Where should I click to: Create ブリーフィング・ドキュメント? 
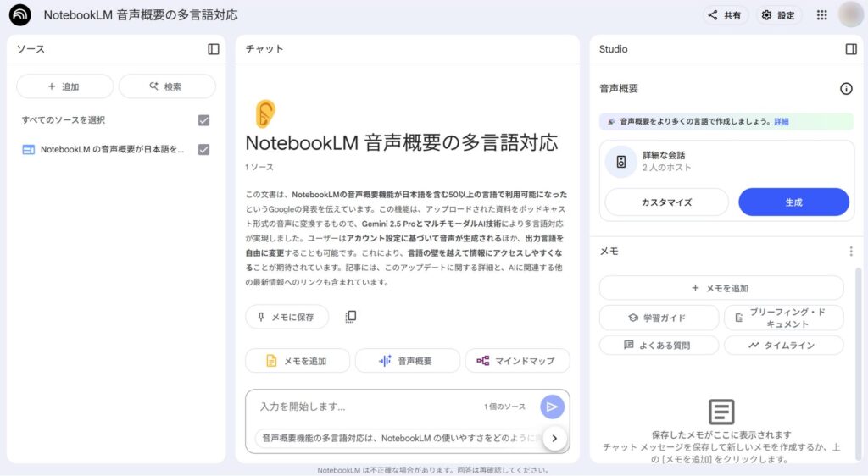[784, 318]
